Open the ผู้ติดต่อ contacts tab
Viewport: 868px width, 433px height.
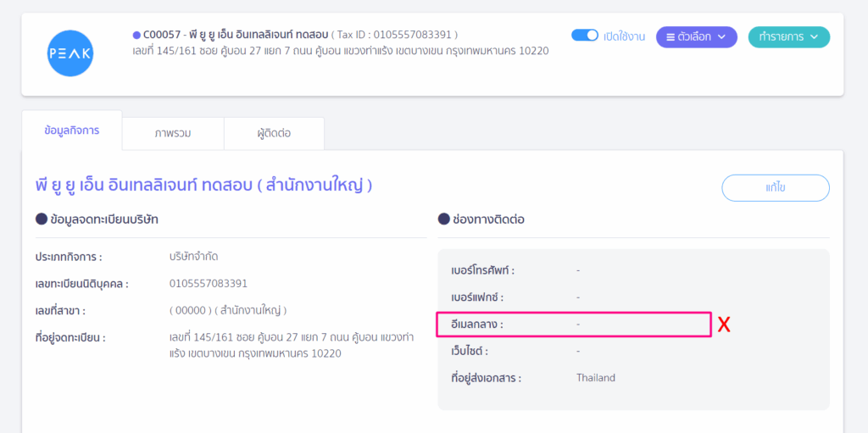click(x=274, y=133)
